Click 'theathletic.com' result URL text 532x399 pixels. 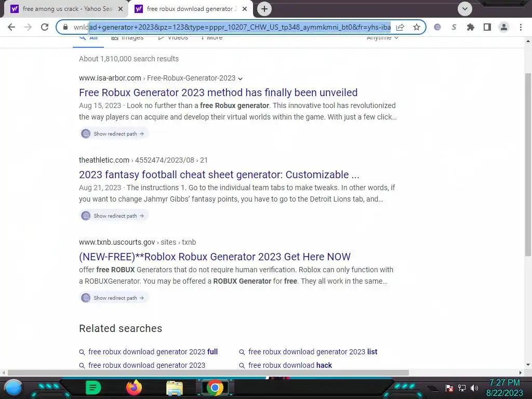[x=104, y=160]
